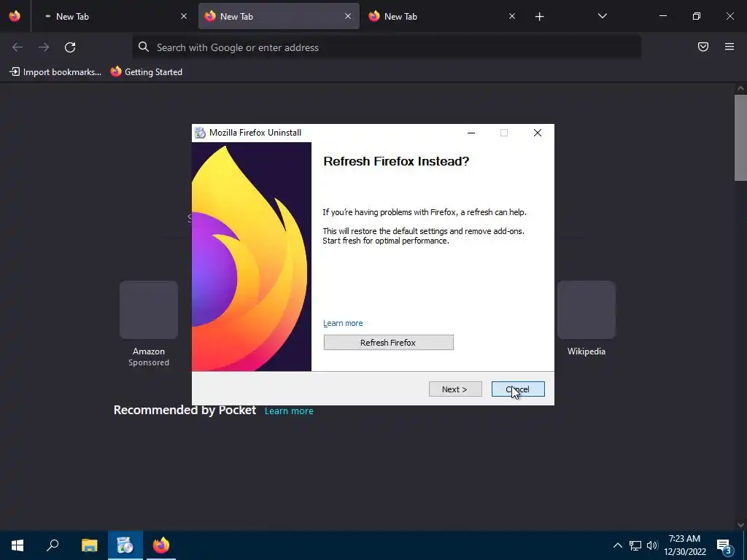Close the third New Tab tab
Image resolution: width=747 pixels, height=560 pixels.
pos(512,16)
